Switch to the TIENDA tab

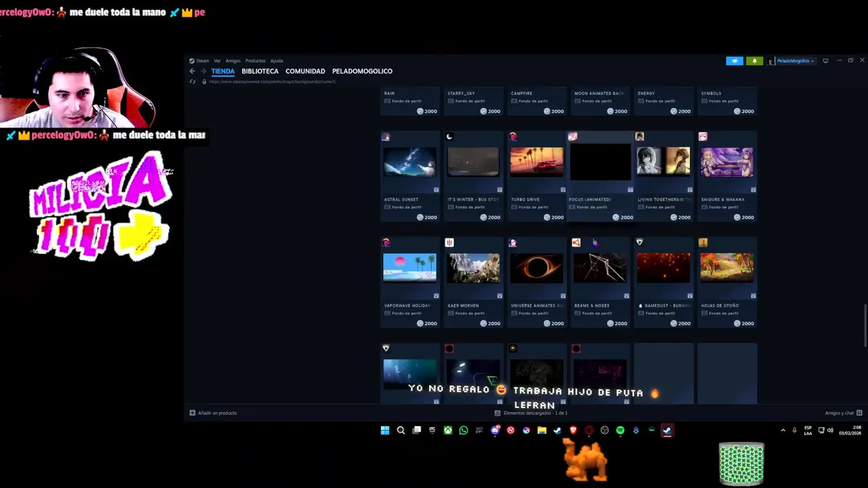point(222,71)
